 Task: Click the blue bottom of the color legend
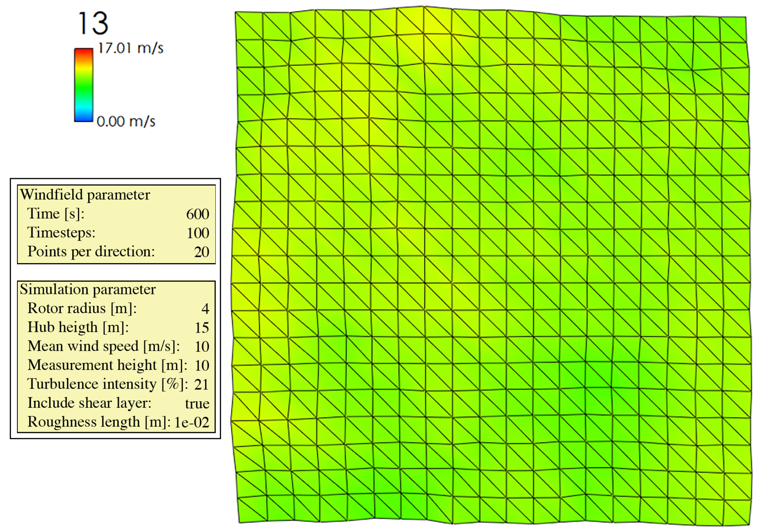point(84,118)
